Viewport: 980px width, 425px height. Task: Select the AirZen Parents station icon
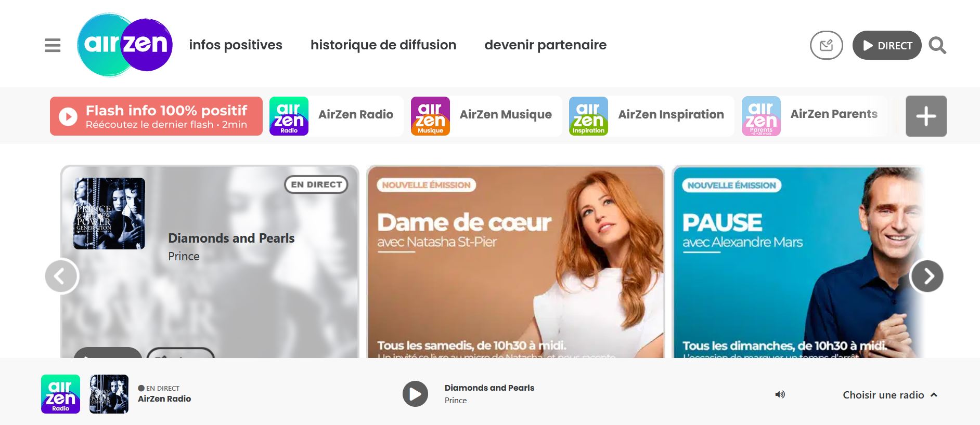tap(761, 116)
